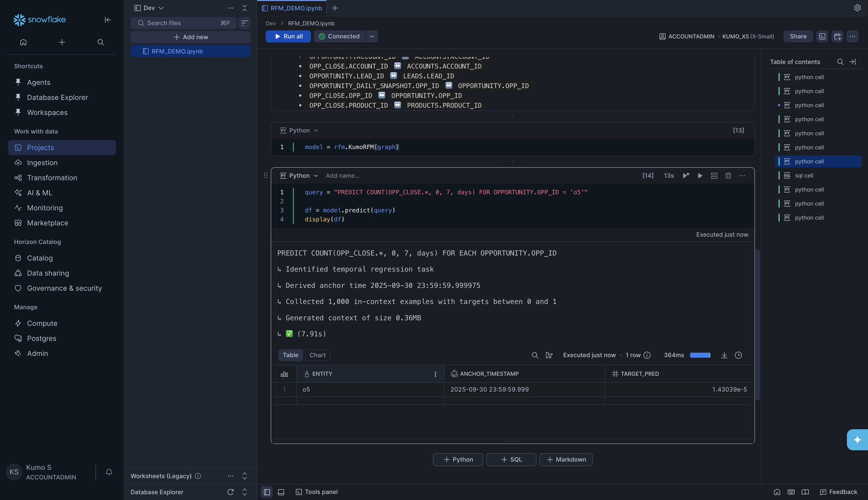Switch to the Chart tab

point(317,355)
